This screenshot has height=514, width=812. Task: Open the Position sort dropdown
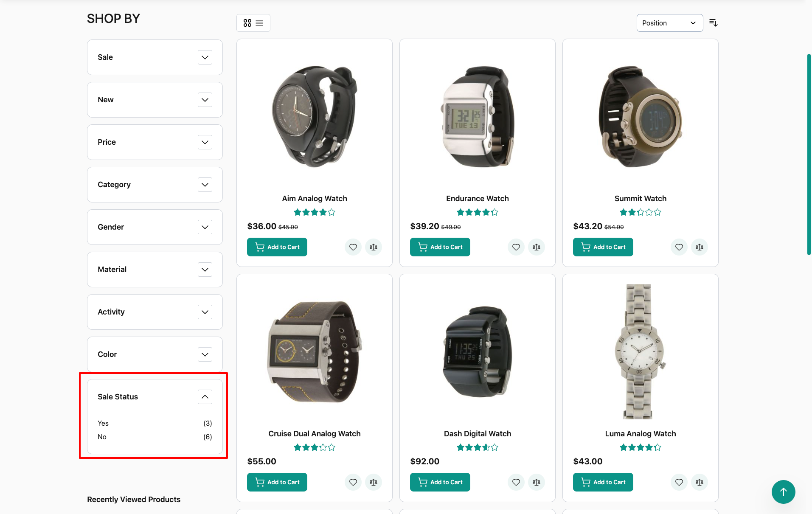click(x=669, y=23)
